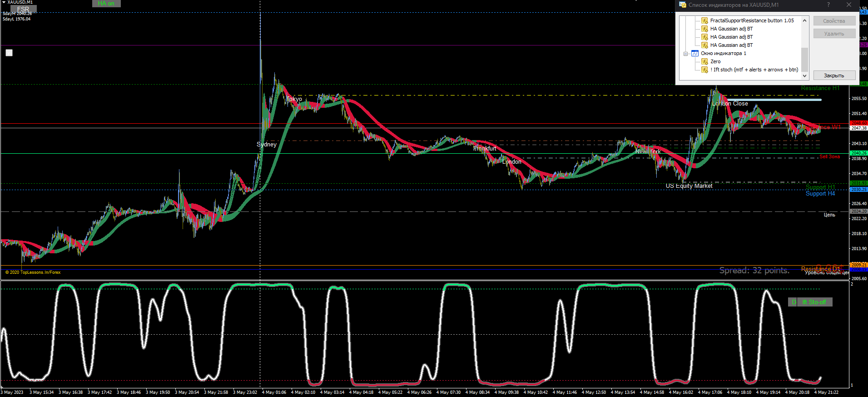Collapse the Окно индикатора 1 tree node
The width and height of the screenshot is (868, 397).
tap(686, 54)
